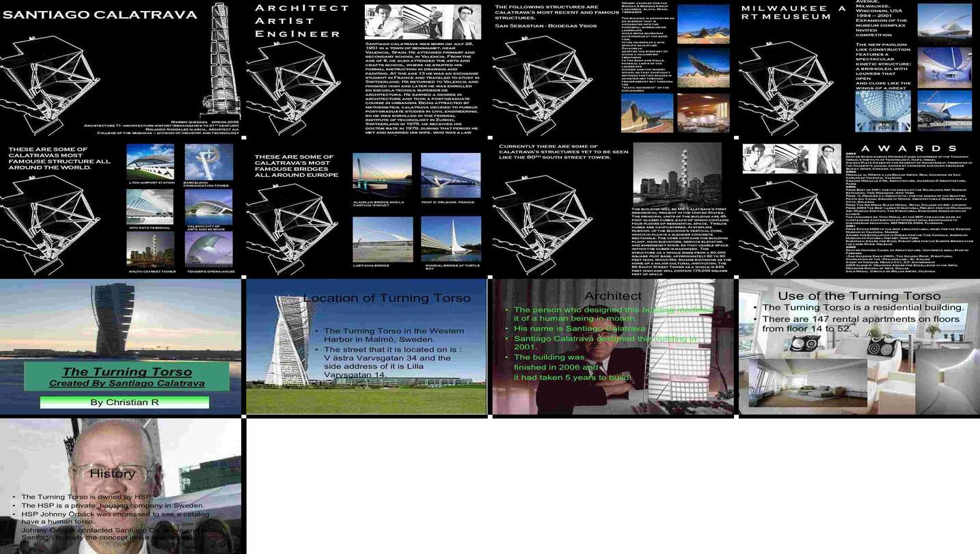Screen dimensions: 980x554
Task: Click the Barcelona Communication Tower image
Action: click(x=208, y=161)
